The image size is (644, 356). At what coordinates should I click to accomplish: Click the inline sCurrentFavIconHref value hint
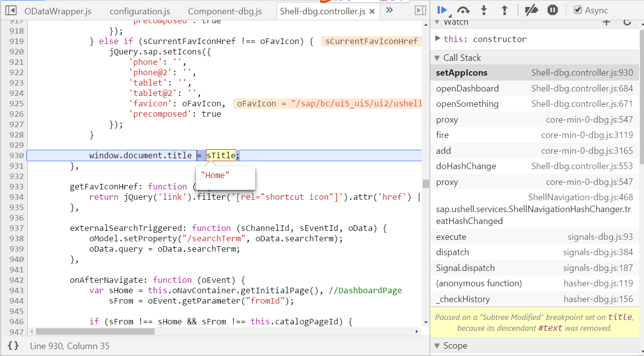pos(371,41)
